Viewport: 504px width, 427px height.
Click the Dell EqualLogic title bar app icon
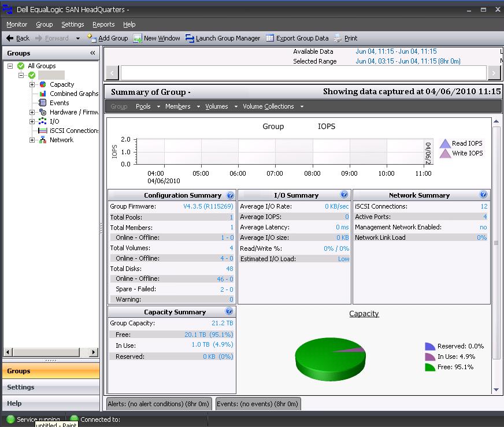(8, 10)
